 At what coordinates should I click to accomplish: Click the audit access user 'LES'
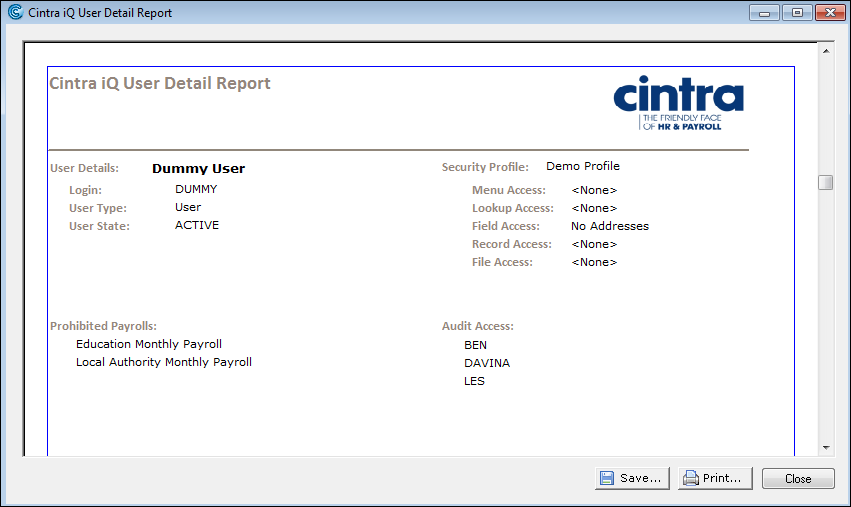pos(474,381)
